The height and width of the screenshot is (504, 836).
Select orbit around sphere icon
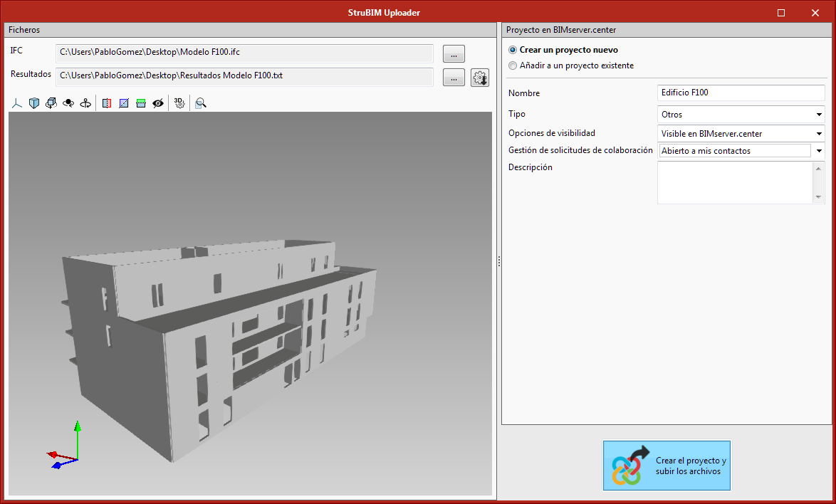coord(68,103)
